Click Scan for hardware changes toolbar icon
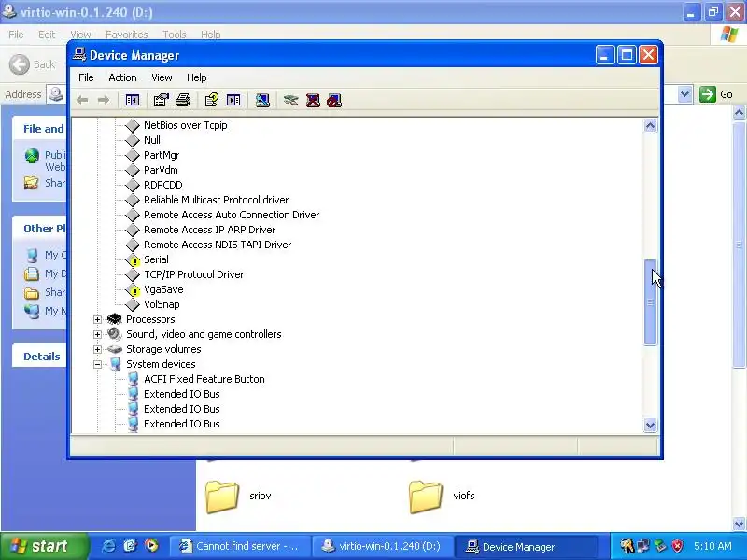The width and height of the screenshot is (747, 560). pos(262,100)
